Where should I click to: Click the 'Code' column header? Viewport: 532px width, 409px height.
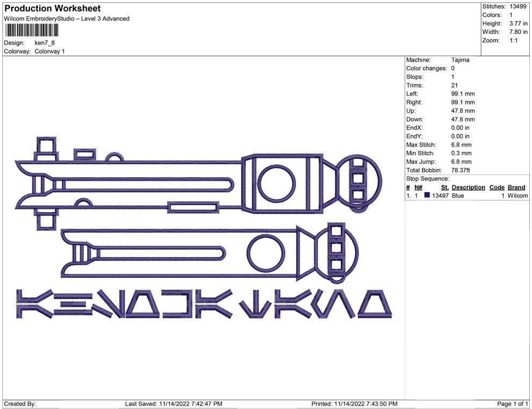497,187
